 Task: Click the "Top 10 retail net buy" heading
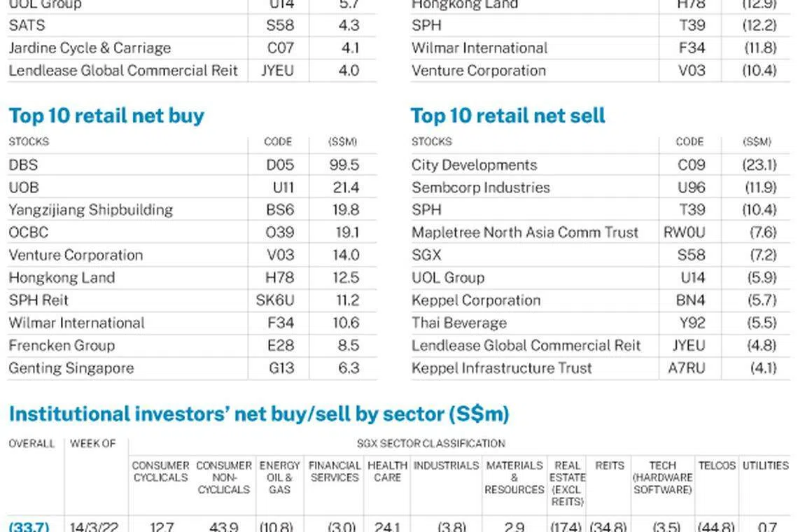coord(106,115)
